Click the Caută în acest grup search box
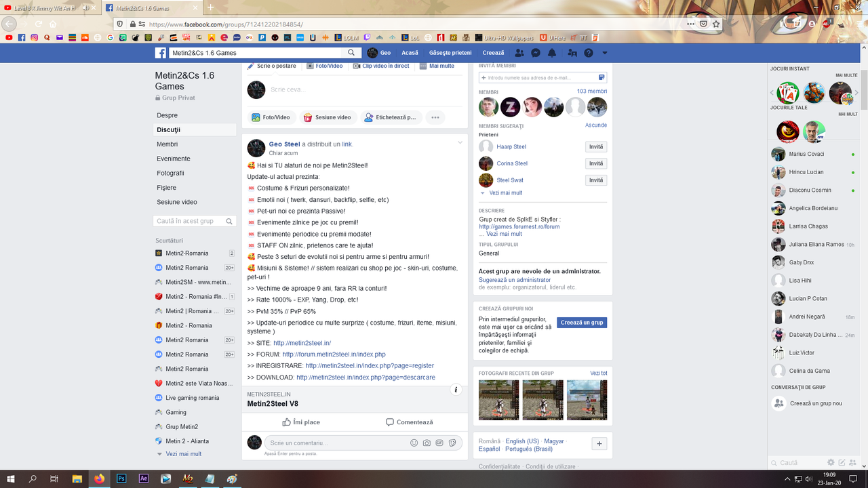The image size is (868, 488). [x=195, y=221]
